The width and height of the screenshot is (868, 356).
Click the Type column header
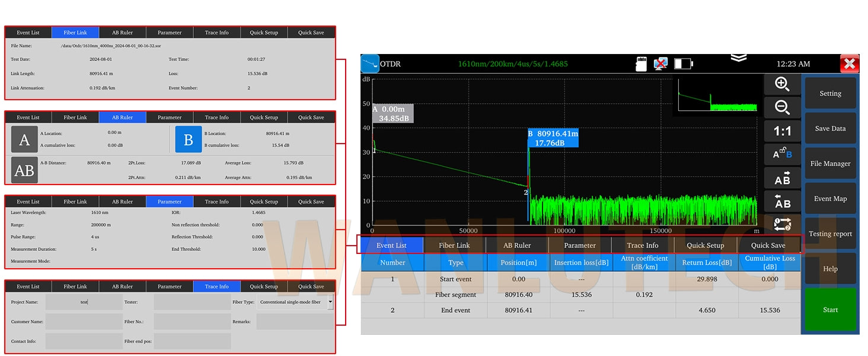[x=456, y=262]
